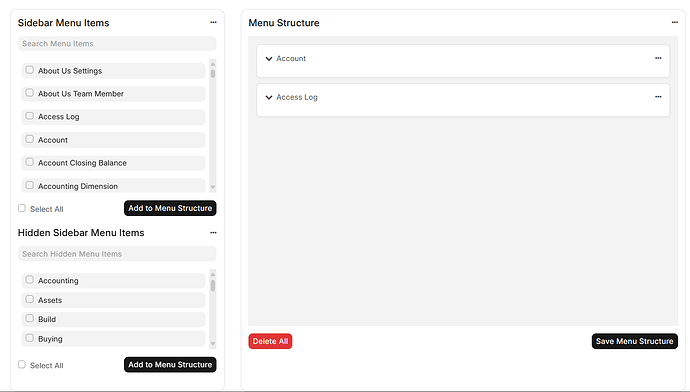Open options for Access Log structure item
Image resolution: width=690 pixels, height=392 pixels.
[658, 97]
